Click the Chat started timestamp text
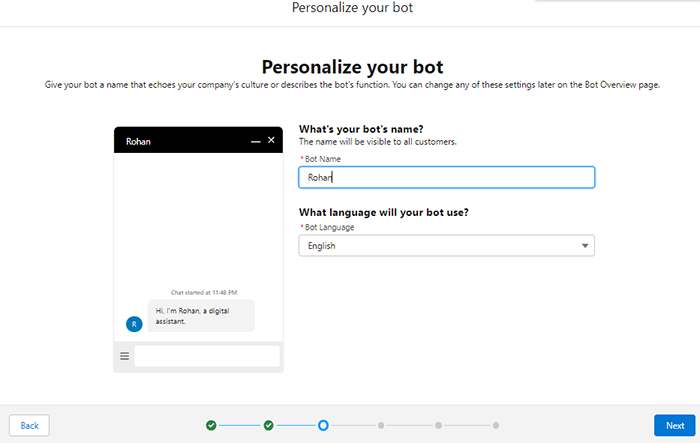The height and width of the screenshot is (443, 700). pyautogui.click(x=204, y=292)
